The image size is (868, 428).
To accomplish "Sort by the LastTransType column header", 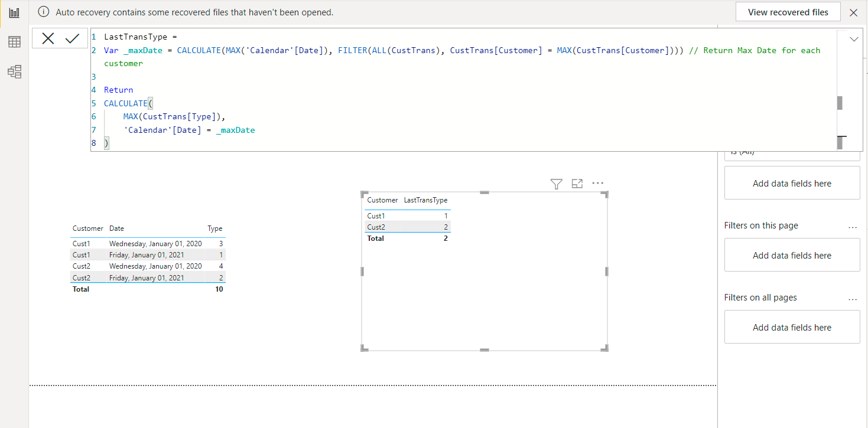I will coord(425,200).
